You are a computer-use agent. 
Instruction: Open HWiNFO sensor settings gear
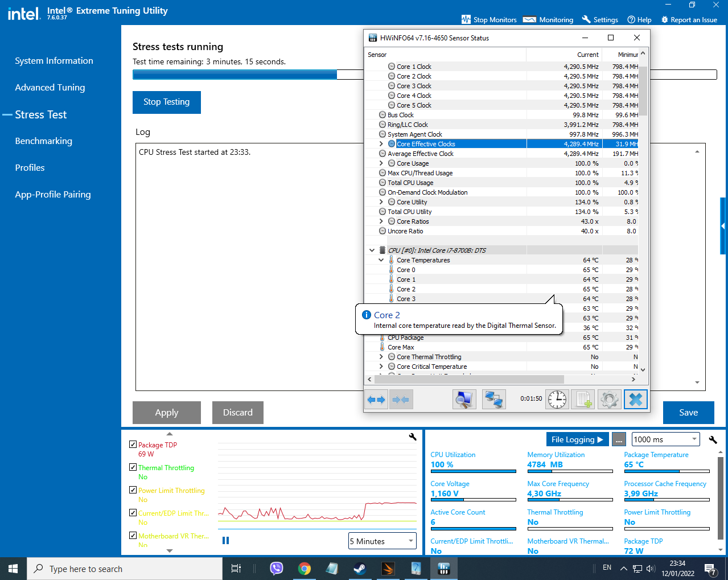point(610,400)
